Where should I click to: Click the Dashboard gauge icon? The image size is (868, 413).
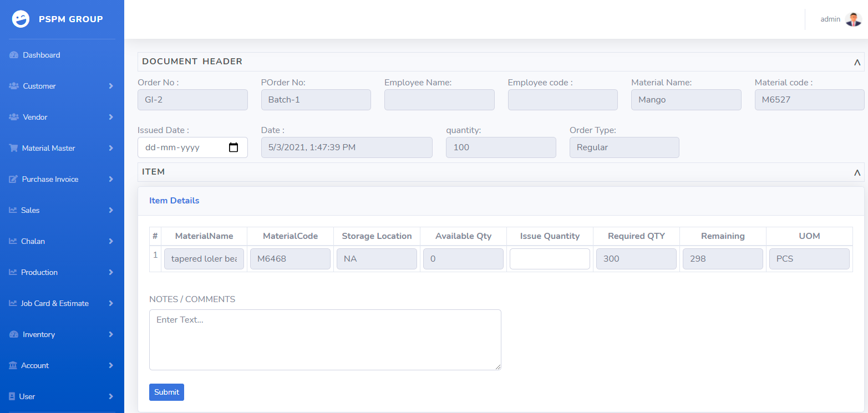14,55
